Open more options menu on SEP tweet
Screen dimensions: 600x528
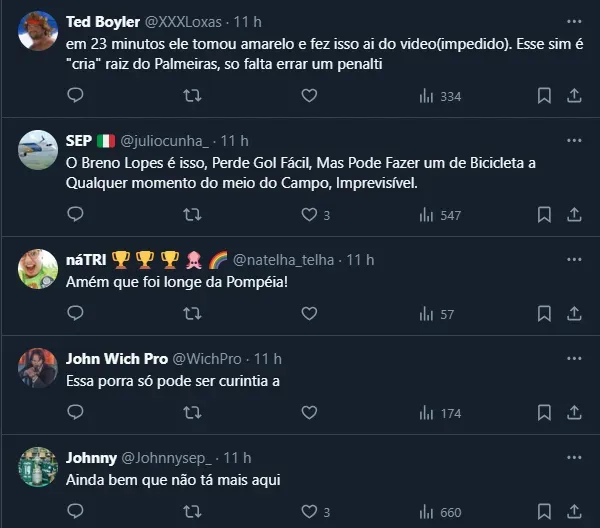pos(574,140)
